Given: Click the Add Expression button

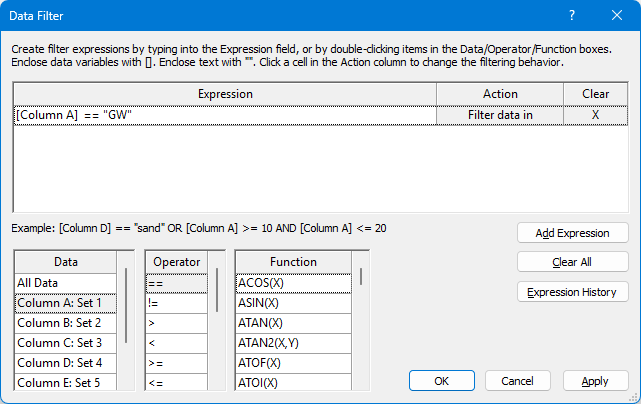Looking at the screenshot, I should pos(572,233).
